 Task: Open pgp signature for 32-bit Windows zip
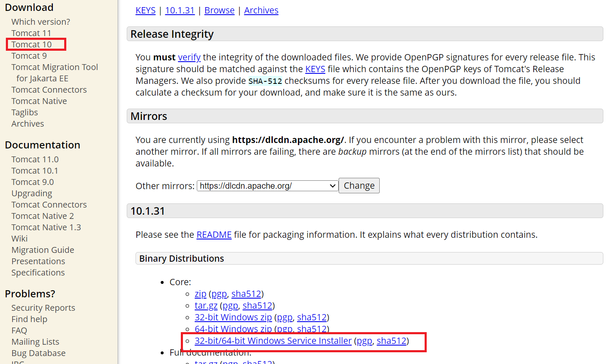pos(284,317)
